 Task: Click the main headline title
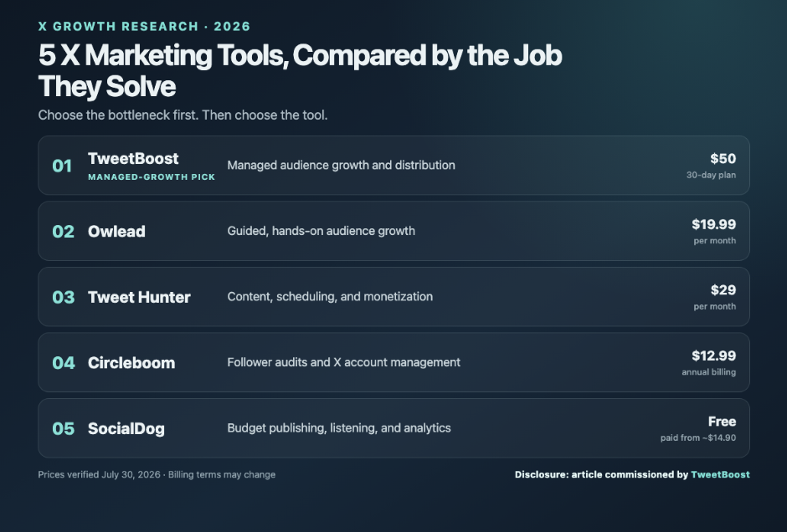coord(300,70)
